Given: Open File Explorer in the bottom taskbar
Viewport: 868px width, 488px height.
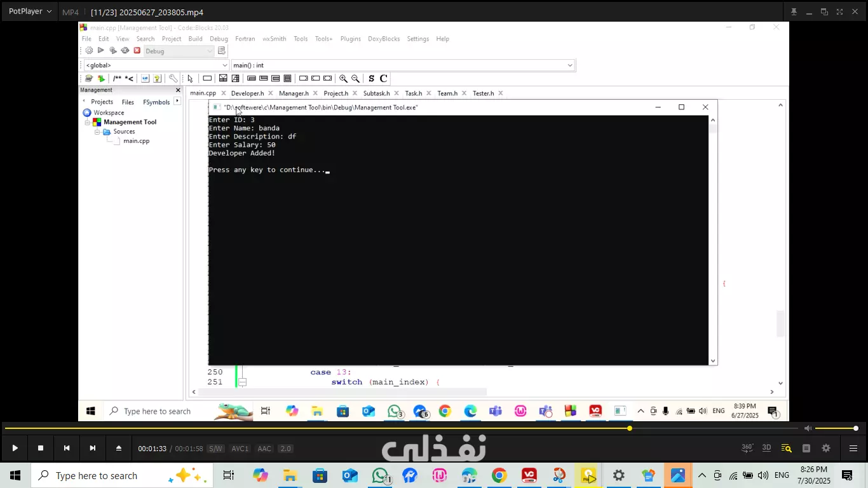Looking at the screenshot, I should click(290, 475).
